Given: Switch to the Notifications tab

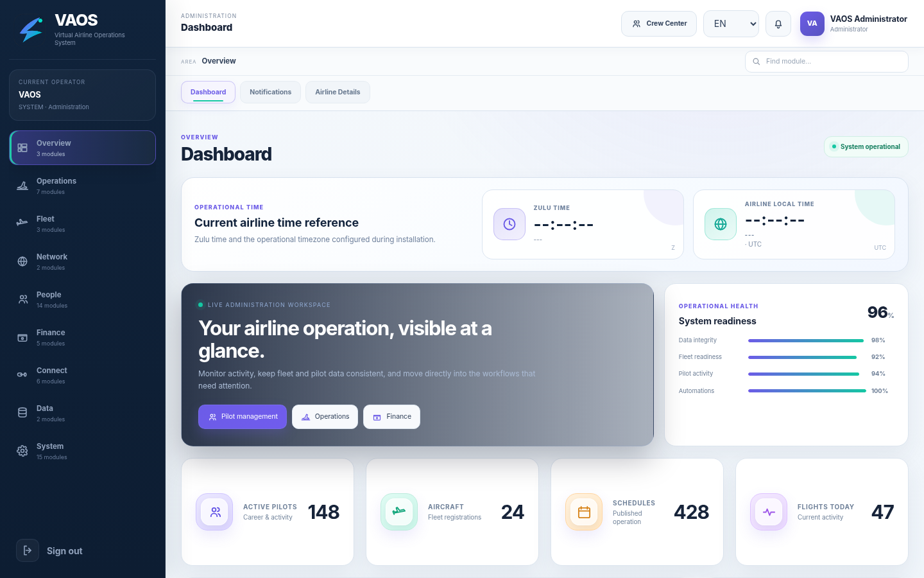Looking at the screenshot, I should [270, 92].
